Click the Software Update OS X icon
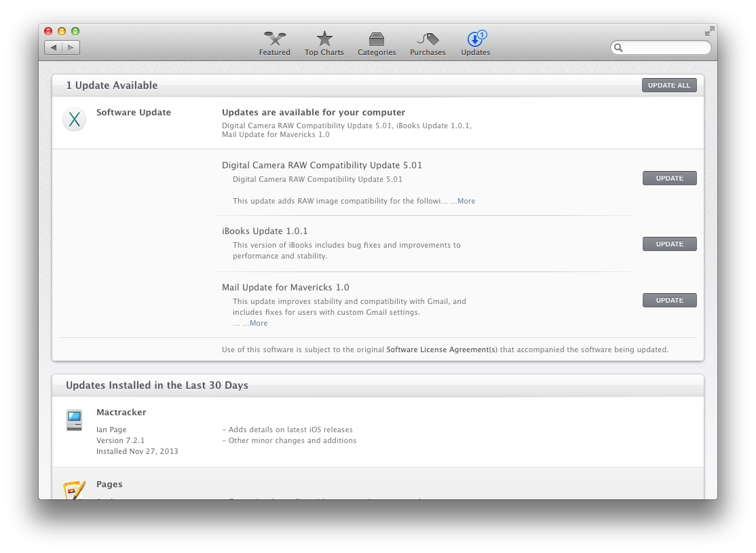 pos(74,119)
